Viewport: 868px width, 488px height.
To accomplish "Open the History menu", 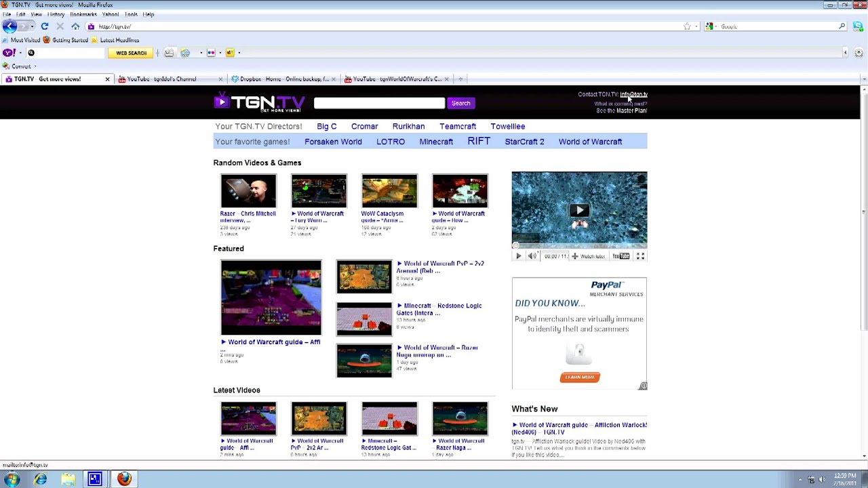I will point(56,14).
